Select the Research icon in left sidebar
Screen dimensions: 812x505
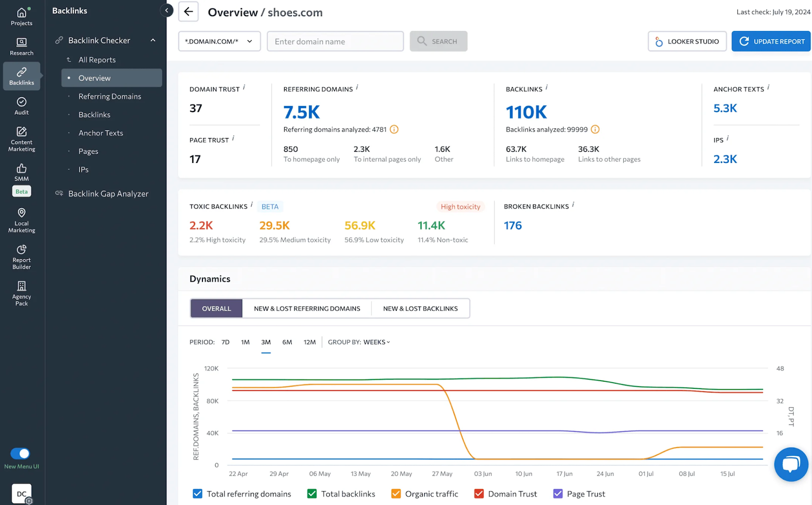tap(21, 46)
